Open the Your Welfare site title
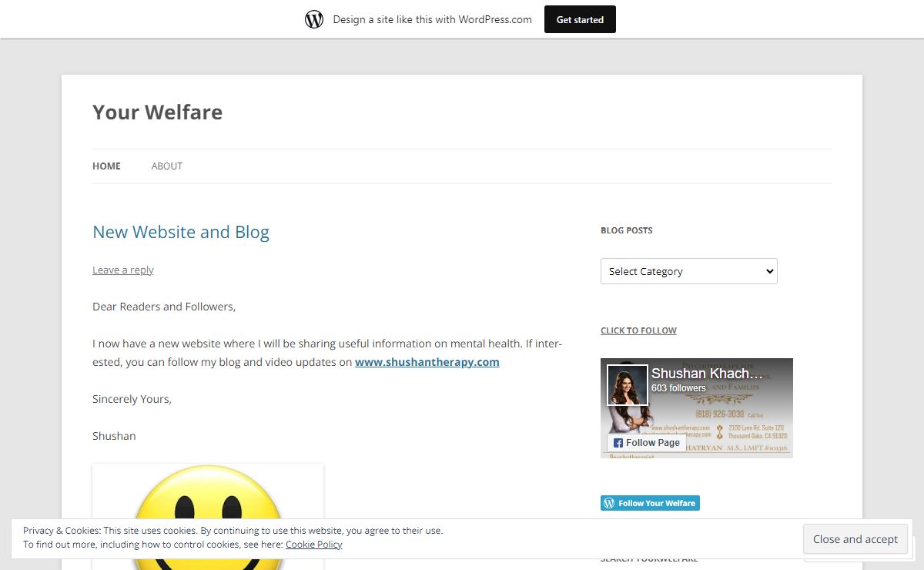The height and width of the screenshot is (570, 924). [157, 112]
